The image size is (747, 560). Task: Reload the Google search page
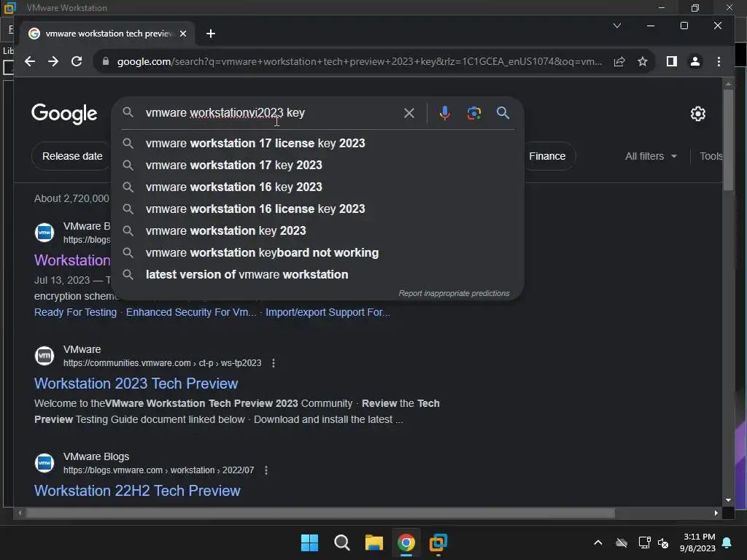(76, 61)
